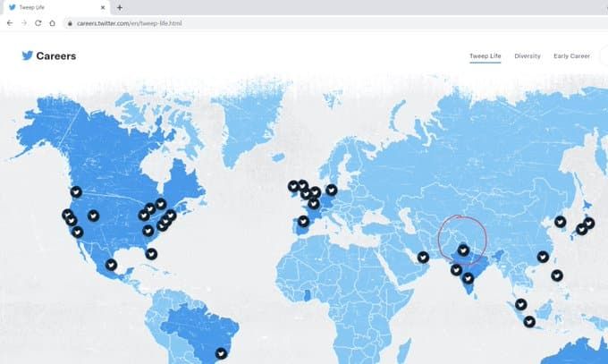This screenshot has height=364, width=608.
Task: Click the Twitter marker in Ireland
Action: click(x=293, y=186)
